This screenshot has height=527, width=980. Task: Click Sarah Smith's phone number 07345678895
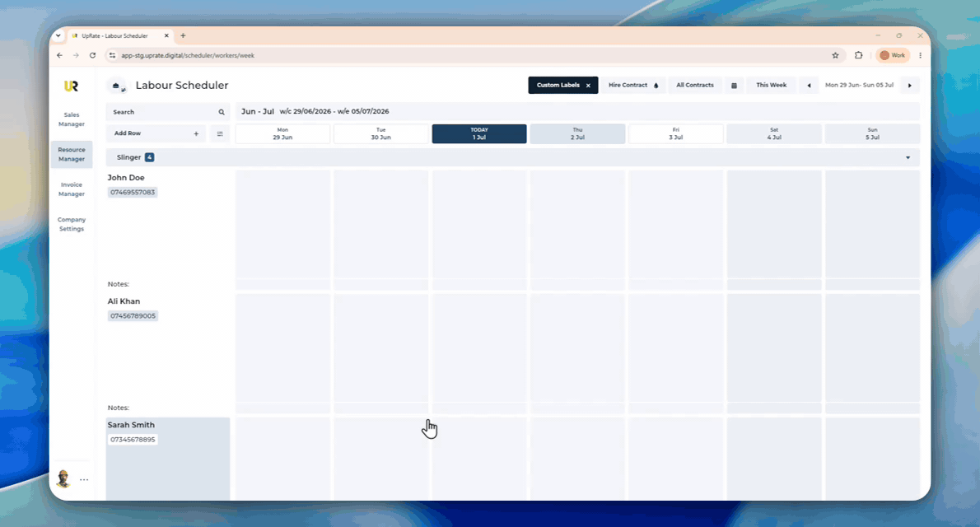pos(133,440)
